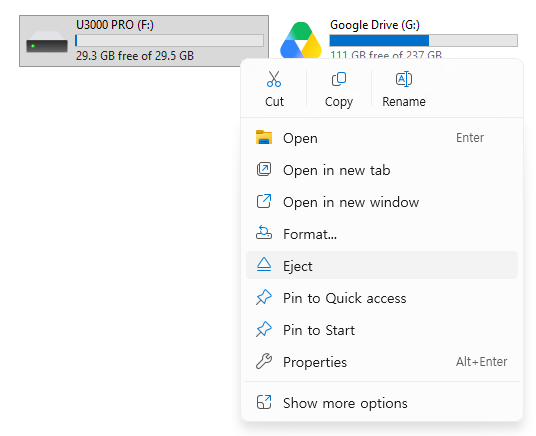
Task: Select Format... menu entry
Action: point(382,234)
